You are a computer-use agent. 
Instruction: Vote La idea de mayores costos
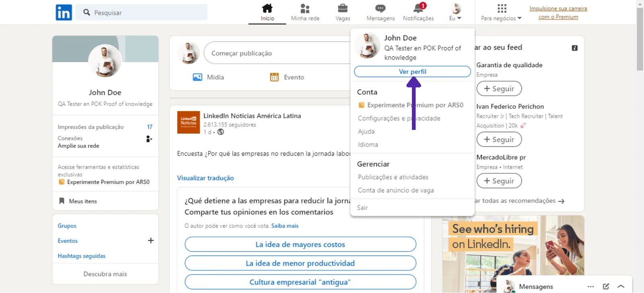point(300,244)
